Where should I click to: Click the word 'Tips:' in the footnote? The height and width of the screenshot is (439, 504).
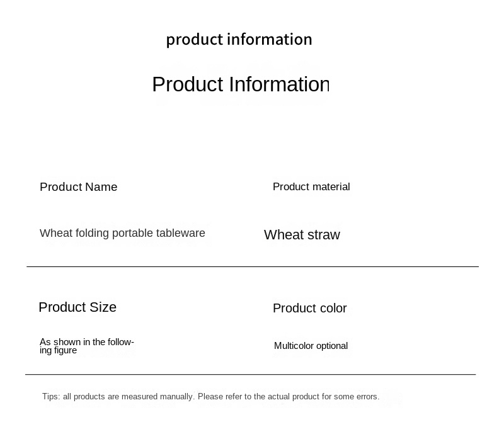click(51, 397)
